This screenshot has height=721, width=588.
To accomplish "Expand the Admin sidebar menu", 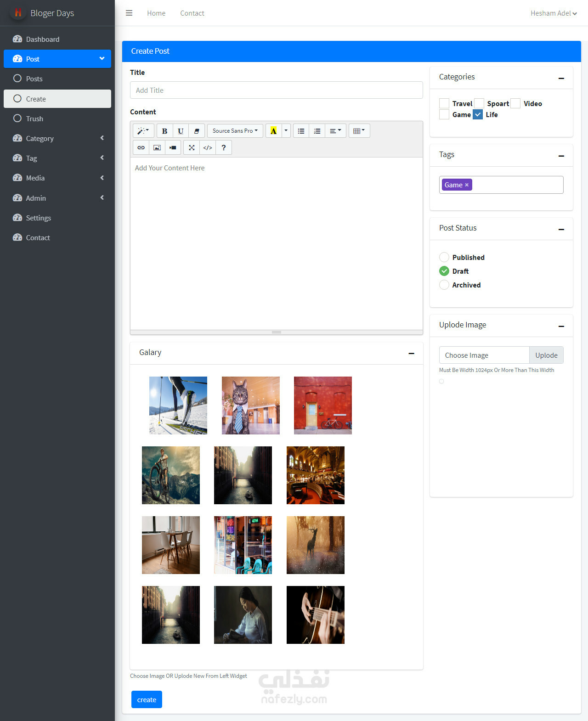I will 57,198.
